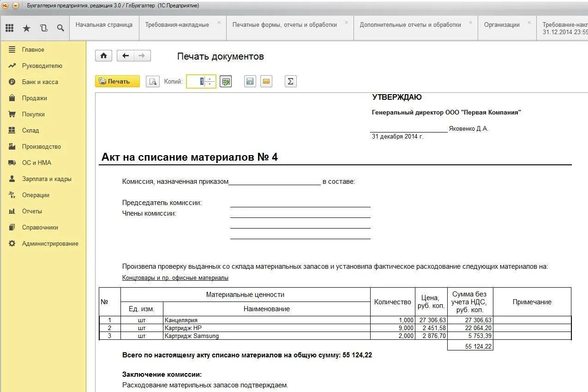Increase copies with the up stepper arrow
Image resolution: width=588 pixels, height=392 pixels.
(x=210, y=78)
